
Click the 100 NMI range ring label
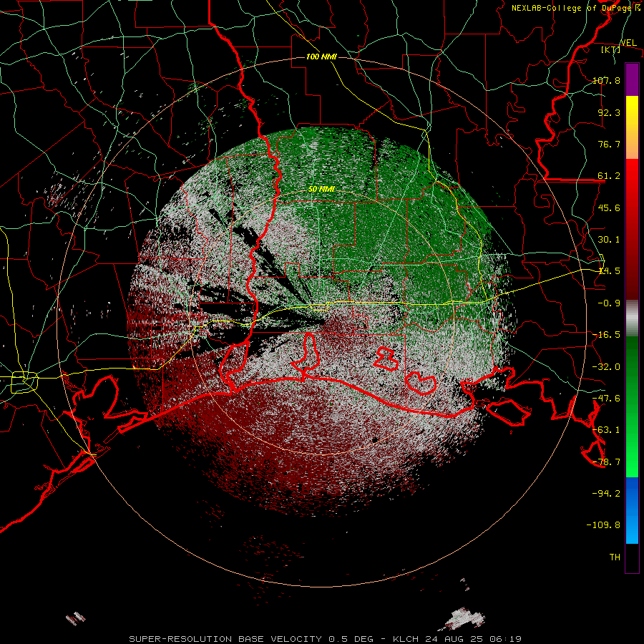tap(321, 57)
